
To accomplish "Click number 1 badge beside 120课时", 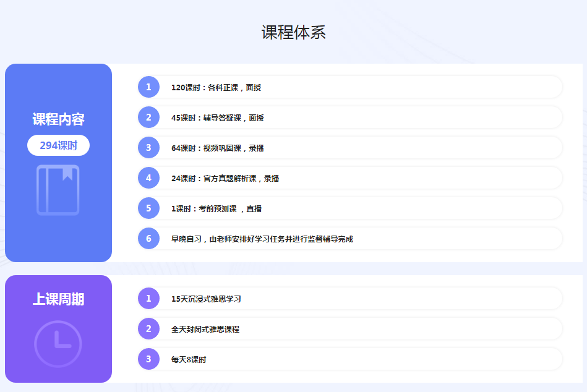I will 148,87.
